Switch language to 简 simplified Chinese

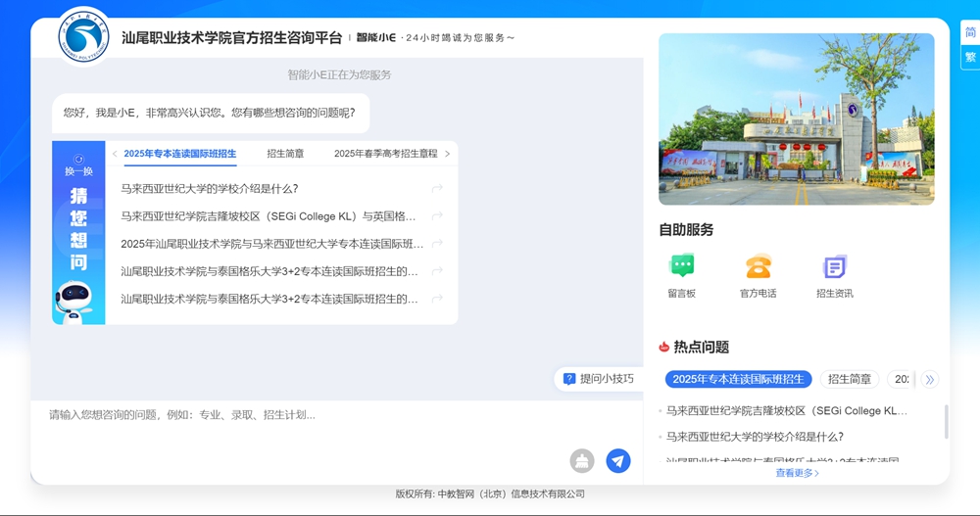click(969, 32)
